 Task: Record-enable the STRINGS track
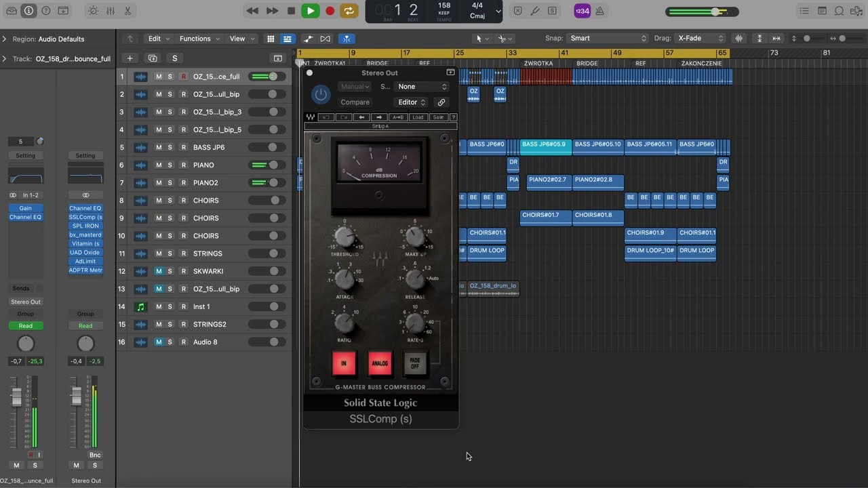click(x=183, y=253)
